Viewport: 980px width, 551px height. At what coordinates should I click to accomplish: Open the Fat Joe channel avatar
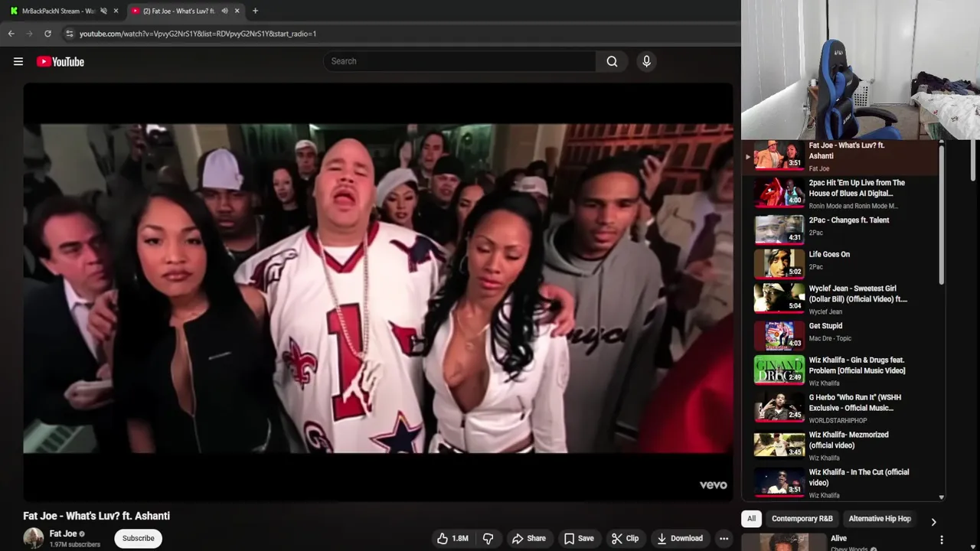[x=34, y=538]
